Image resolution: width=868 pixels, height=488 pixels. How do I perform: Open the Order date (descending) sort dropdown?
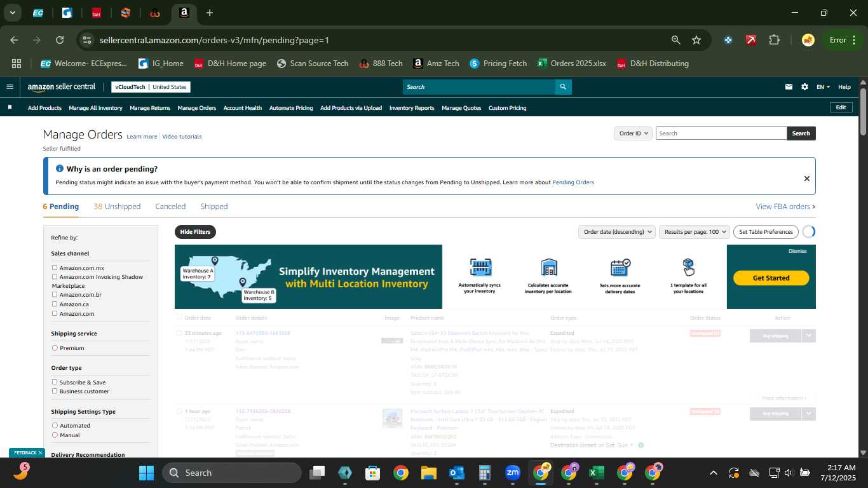(616, 232)
